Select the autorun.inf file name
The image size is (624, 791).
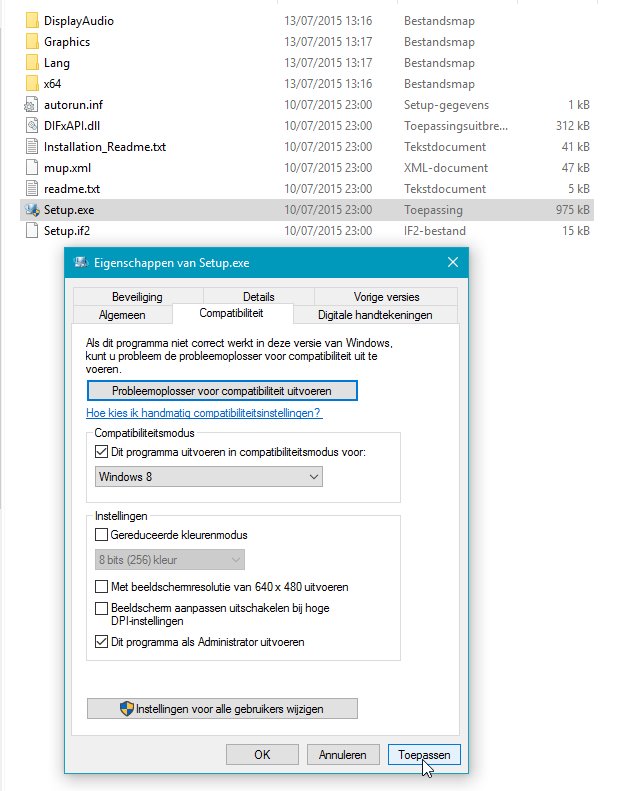73,105
